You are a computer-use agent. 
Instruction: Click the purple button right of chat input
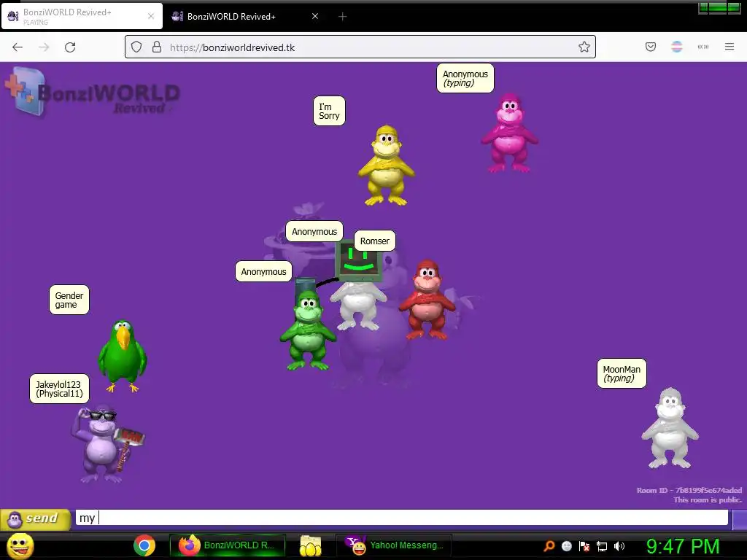[739, 518]
